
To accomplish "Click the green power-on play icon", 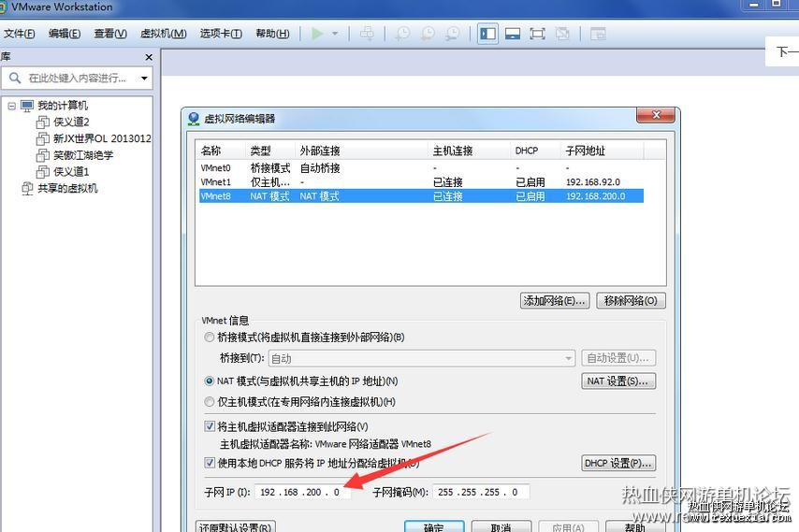I will click(317, 34).
